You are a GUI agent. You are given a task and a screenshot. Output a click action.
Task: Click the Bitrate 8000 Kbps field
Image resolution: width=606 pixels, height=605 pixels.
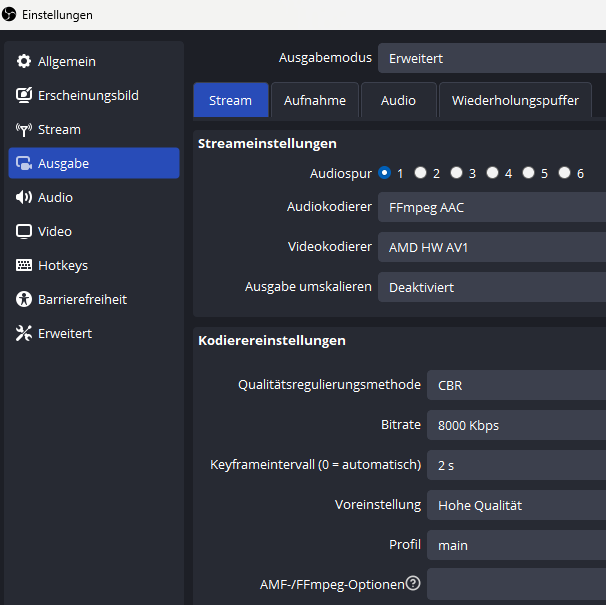click(516, 425)
